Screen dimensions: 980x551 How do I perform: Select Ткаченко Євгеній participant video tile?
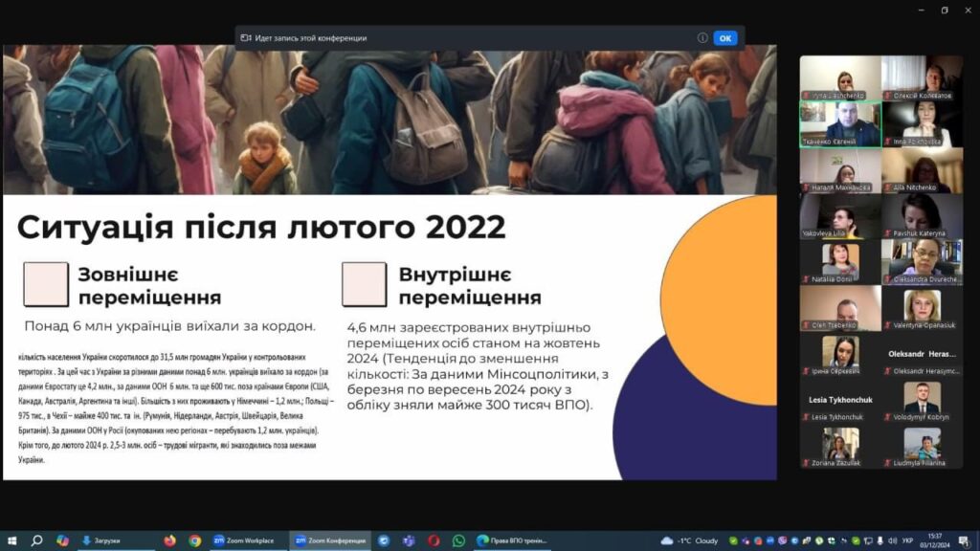(x=839, y=124)
